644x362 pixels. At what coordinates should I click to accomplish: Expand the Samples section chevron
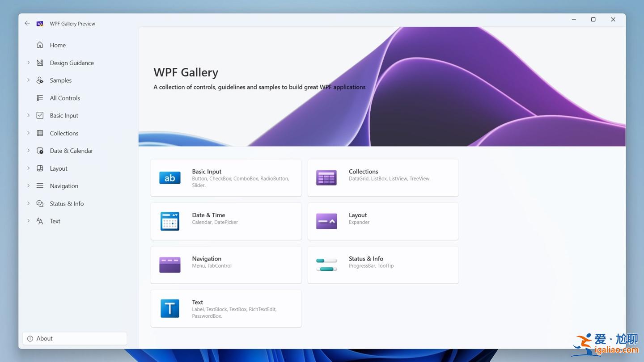coord(28,80)
